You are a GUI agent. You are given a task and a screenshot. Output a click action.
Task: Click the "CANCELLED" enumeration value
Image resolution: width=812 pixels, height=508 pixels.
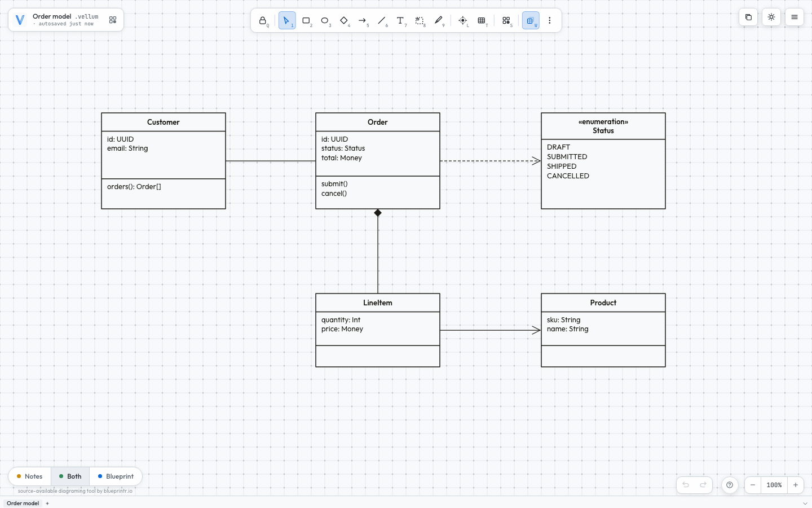(x=568, y=176)
